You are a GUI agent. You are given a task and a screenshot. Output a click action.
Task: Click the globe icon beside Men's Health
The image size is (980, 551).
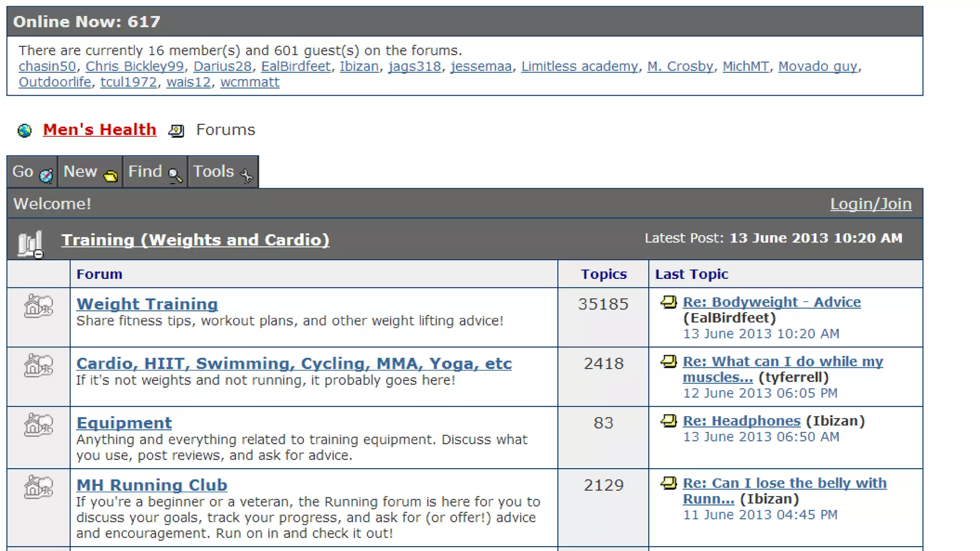[x=24, y=131]
